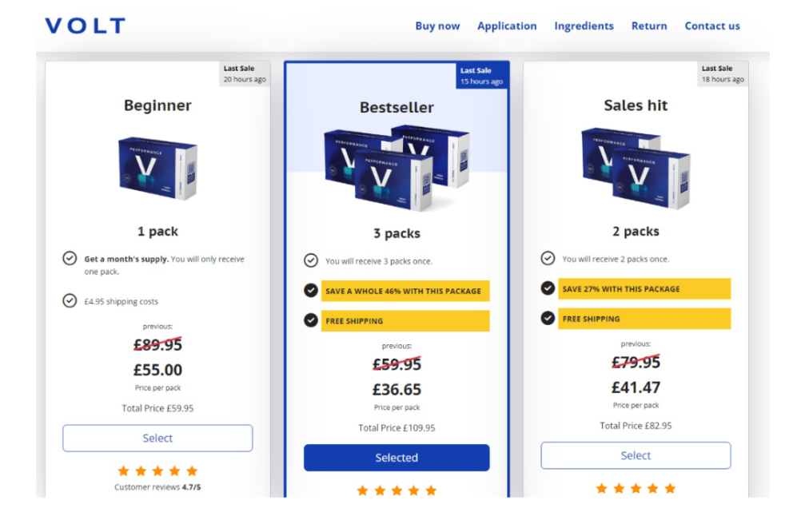Click Bestseller free shipping checkmark icon
This screenshot has width=793, height=532.
click(311, 320)
